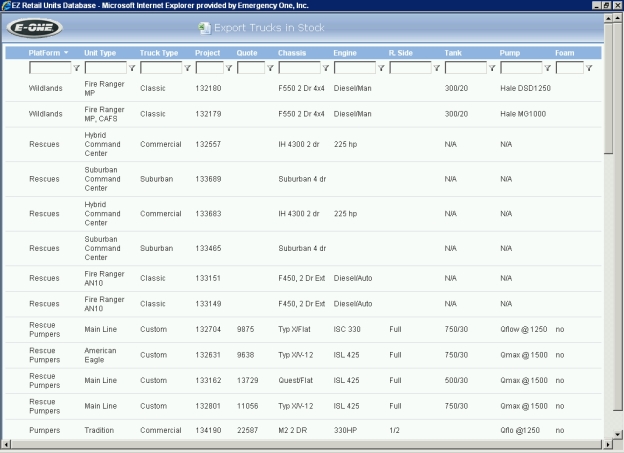Sort by Platform column header
The height and width of the screenshot is (453, 624).
click(44, 53)
